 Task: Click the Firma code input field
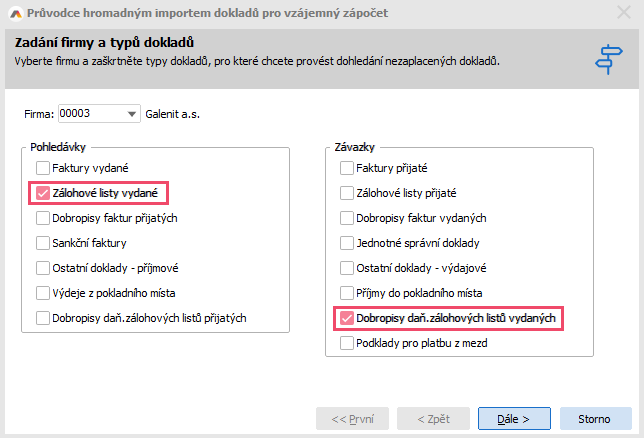coord(91,114)
